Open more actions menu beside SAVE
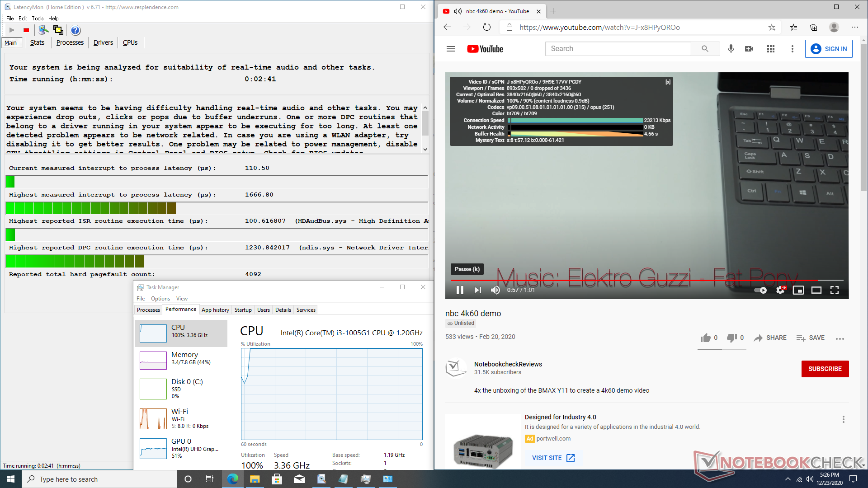This screenshot has height=488, width=868. click(x=840, y=338)
